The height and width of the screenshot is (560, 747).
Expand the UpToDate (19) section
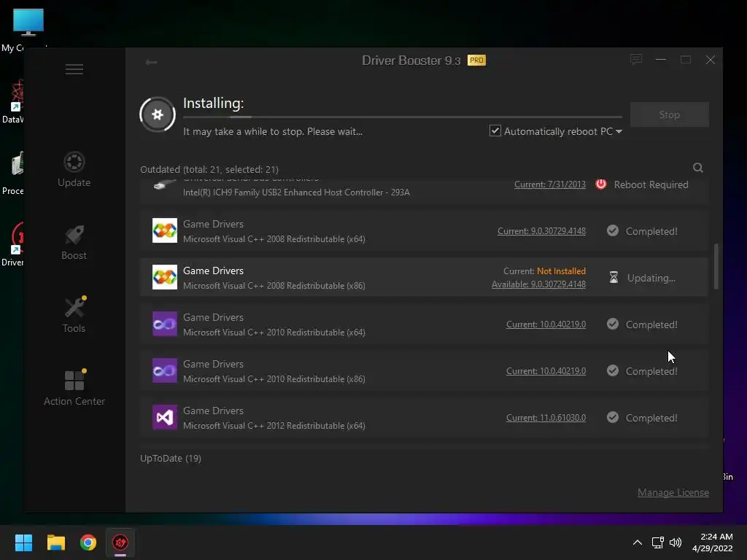click(x=171, y=458)
